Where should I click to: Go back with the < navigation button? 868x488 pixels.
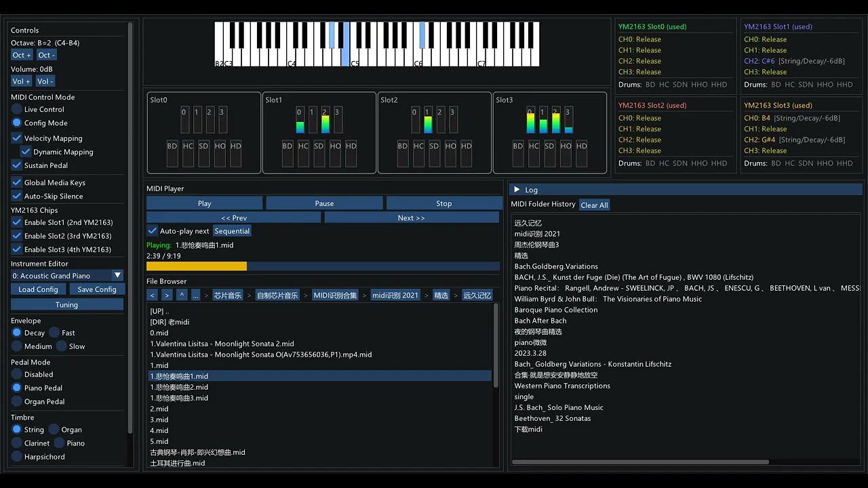pyautogui.click(x=153, y=296)
